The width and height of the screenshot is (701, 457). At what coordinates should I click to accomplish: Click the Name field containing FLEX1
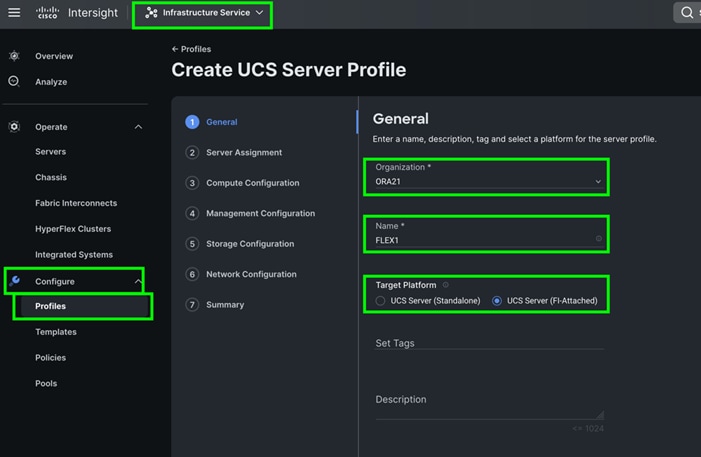point(488,240)
